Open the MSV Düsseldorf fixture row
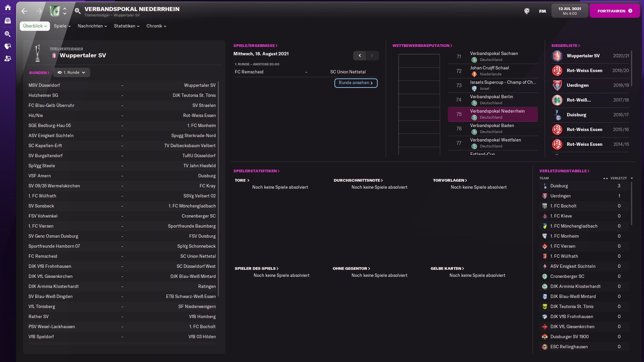644x362 pixels. [x=122, y=85]
